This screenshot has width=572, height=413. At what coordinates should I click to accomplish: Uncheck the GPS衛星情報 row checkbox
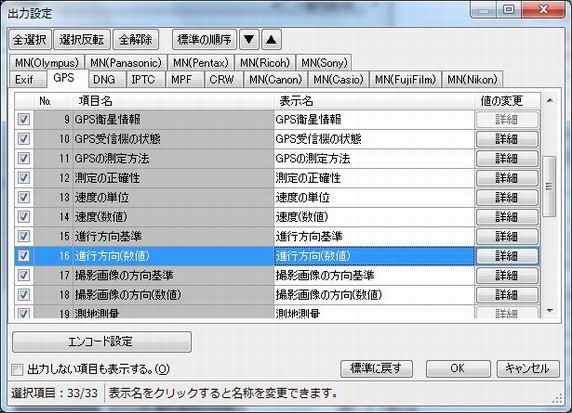[x=24, y=119]
